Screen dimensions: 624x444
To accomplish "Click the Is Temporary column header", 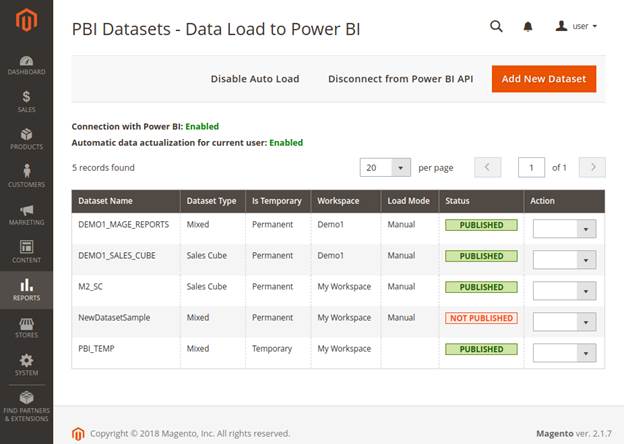I will (x=278, y=201).
